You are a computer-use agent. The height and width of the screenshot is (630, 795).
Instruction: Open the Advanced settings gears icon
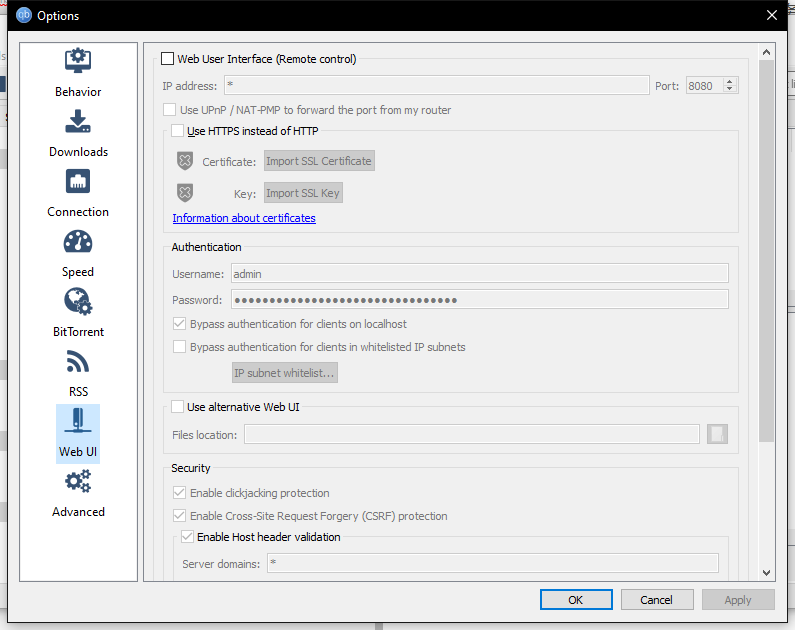[x=78, y=481]
